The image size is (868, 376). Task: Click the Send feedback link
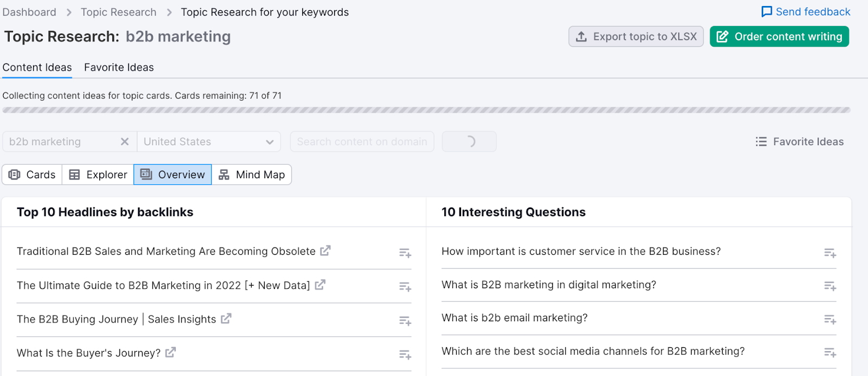pos(806,12)
